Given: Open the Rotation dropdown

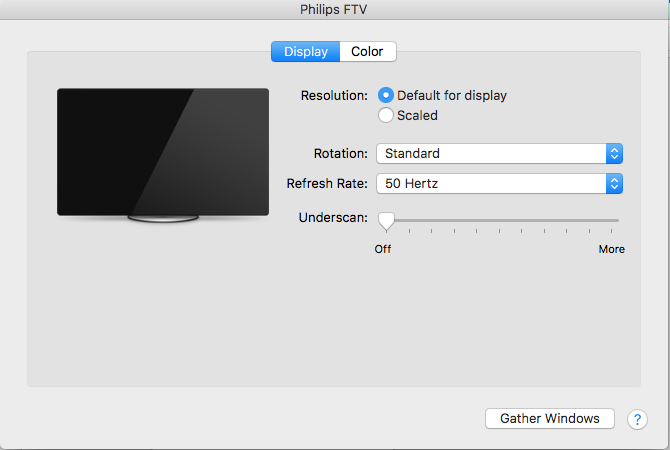Looking at the screenshot, I should point(499,153).
